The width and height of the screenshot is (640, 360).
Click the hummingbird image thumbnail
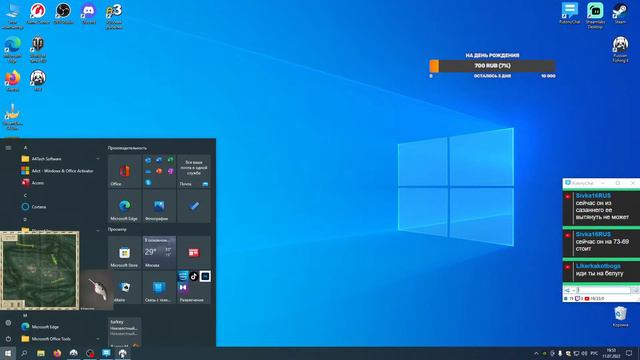coord(97,289)
